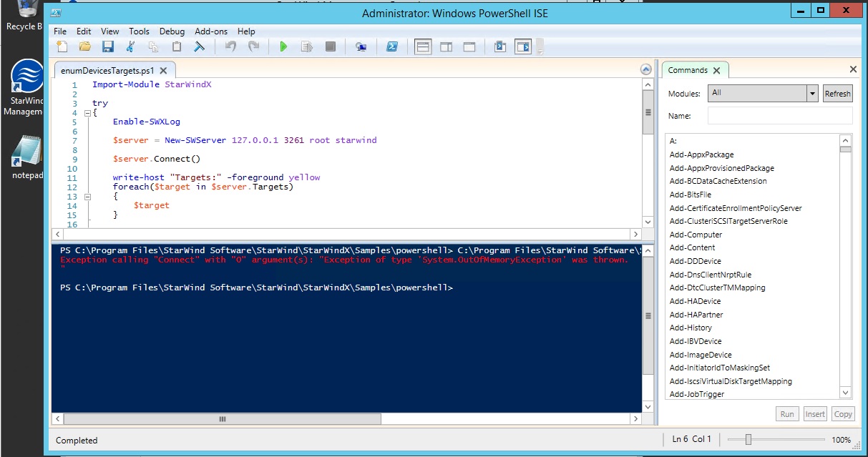Open a script using the folder icon
868x457 pixels.
click(x=85, y=46)
